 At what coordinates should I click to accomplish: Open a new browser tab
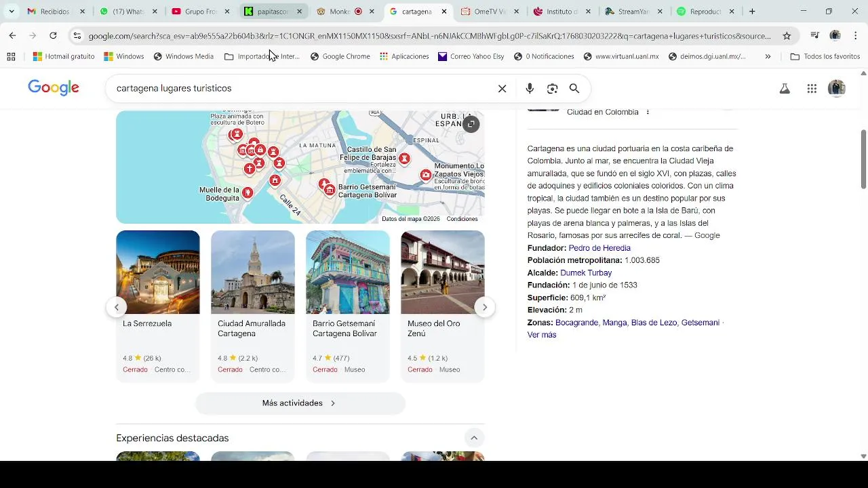752,12
